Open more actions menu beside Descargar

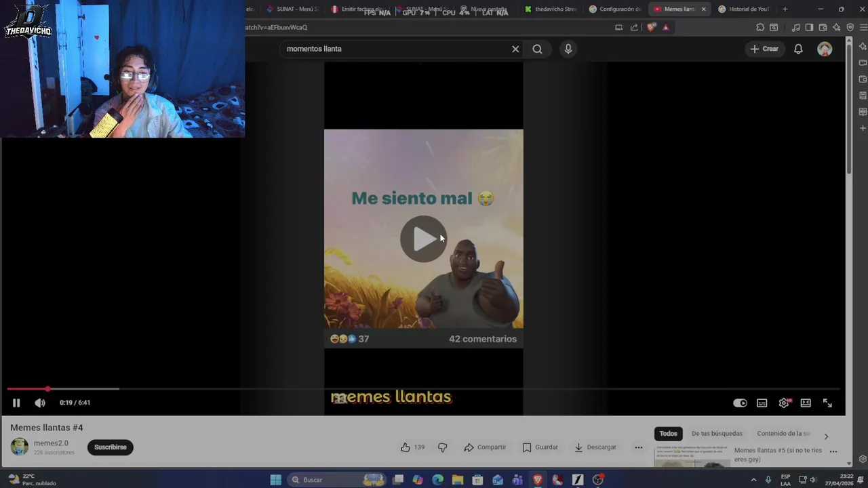pos(638,447)
